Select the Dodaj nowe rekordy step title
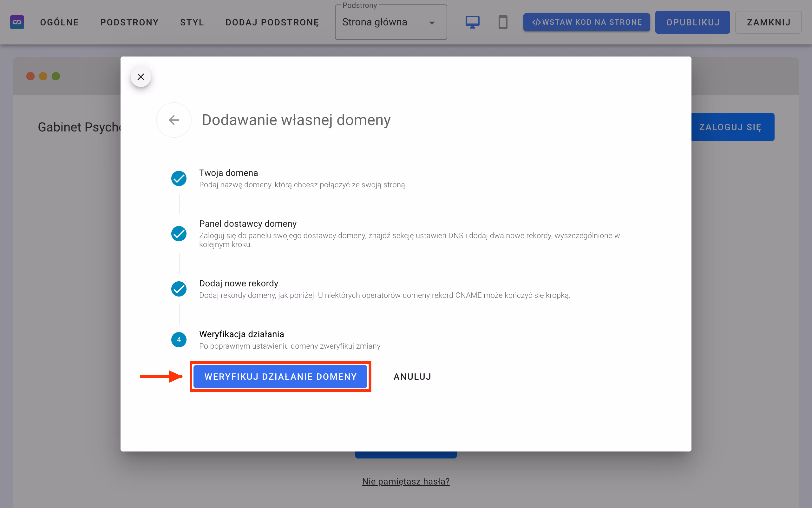This screenshot has height=508, width=812. (239, 283)
